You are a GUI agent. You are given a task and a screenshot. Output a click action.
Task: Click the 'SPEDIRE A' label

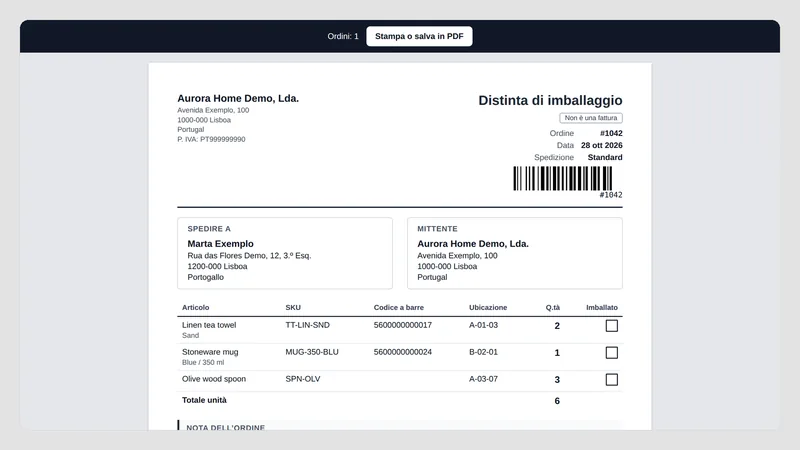(209, 229)
